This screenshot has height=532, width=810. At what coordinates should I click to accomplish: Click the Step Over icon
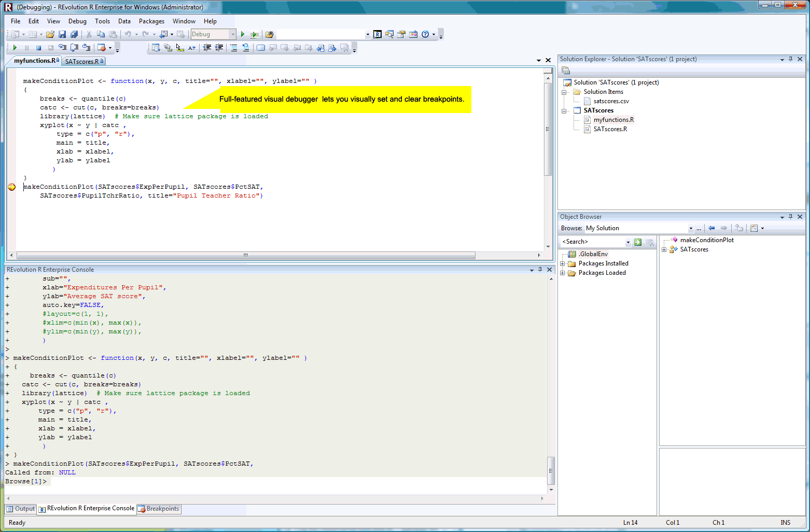click(75, 48)
